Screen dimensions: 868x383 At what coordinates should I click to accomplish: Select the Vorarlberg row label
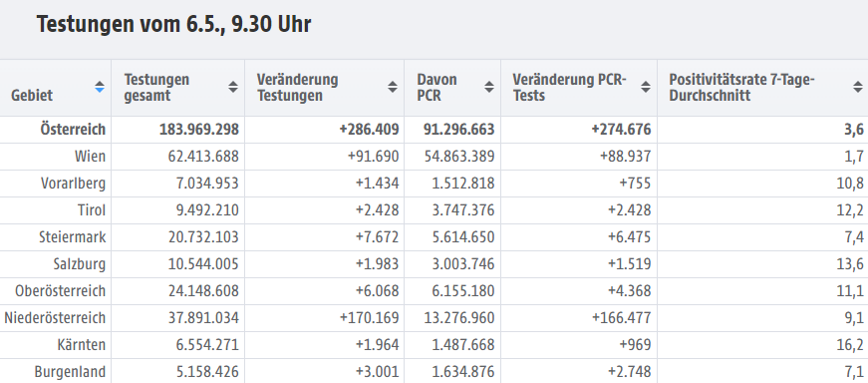(73, 184)
